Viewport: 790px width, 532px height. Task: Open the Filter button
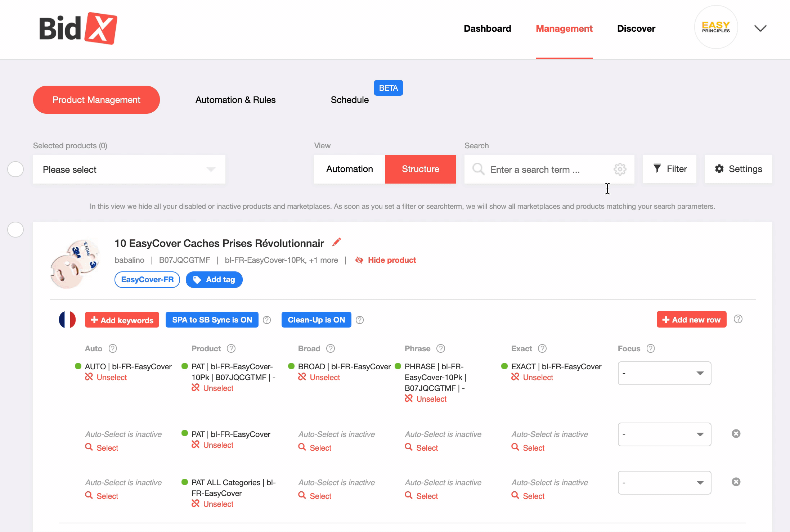[670, 169]
